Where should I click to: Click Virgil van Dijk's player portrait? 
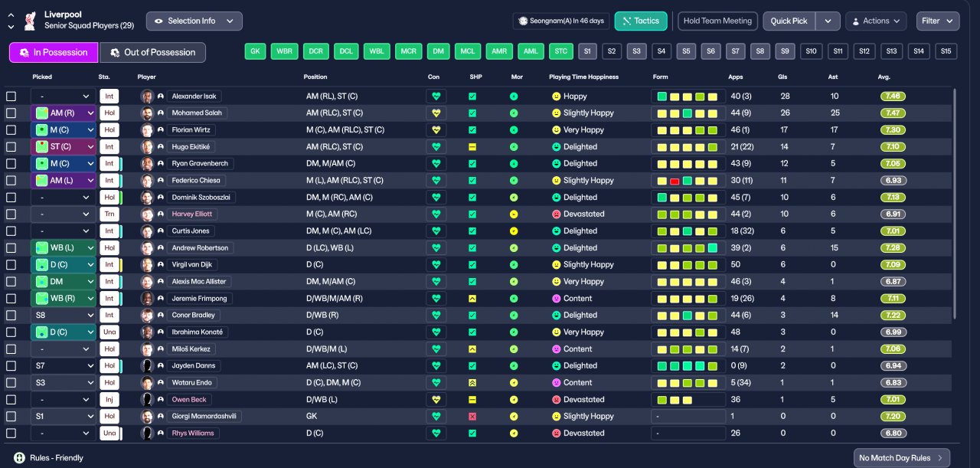click(147, 265)
